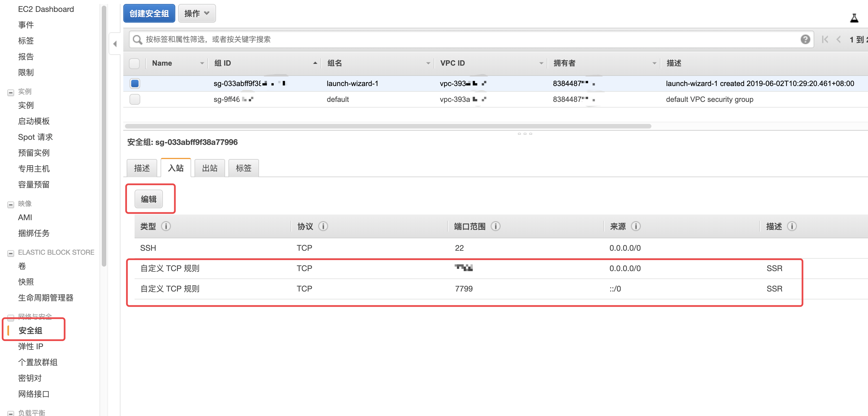Collapse the sidebar with the arrow handle
This screenshot has height=416, width=868.
[x=115, y=44]
